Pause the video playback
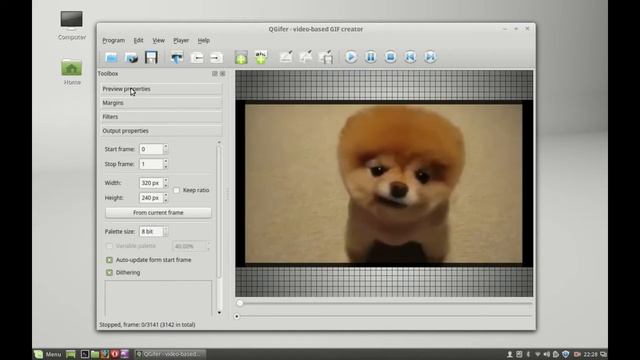Image resolution: width=640 pixels, height=360 pixels. click(x=371, y=57)
